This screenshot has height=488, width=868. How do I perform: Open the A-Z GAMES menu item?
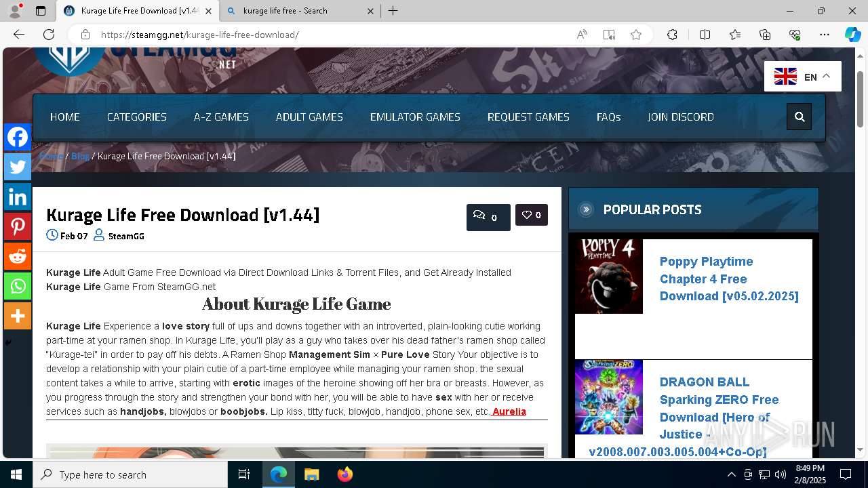pos(221,117)
